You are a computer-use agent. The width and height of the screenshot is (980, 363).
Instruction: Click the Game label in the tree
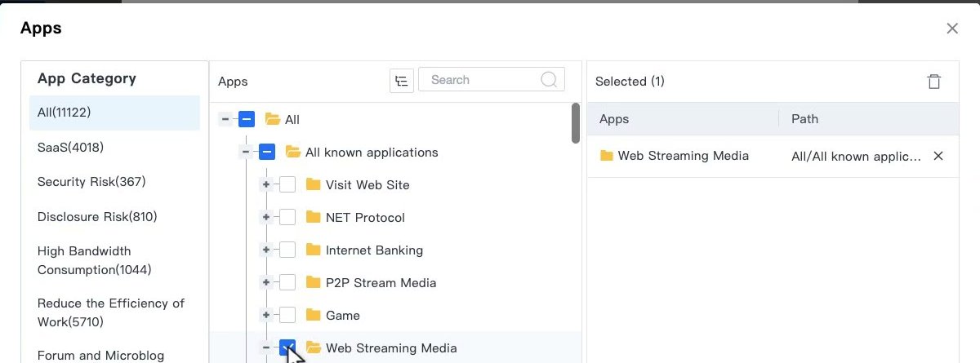point(343,316)
